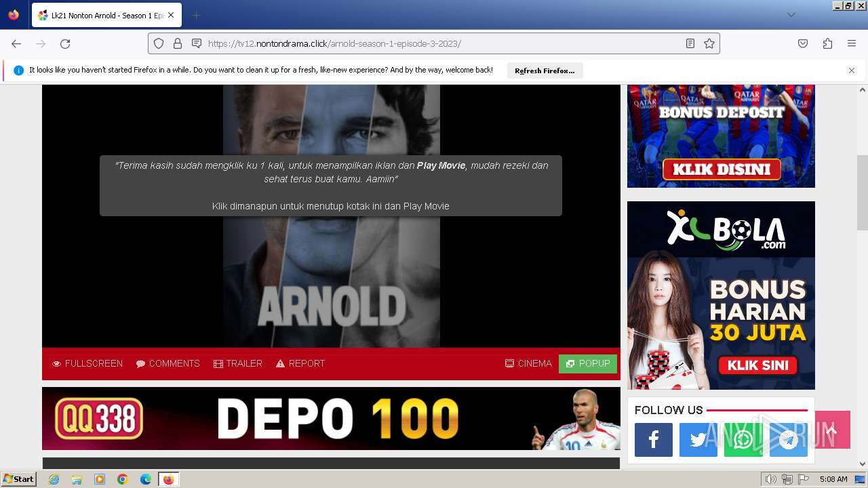868x488 pixels.
Task: Open a new tab with plus
Action: coord(196,15)
